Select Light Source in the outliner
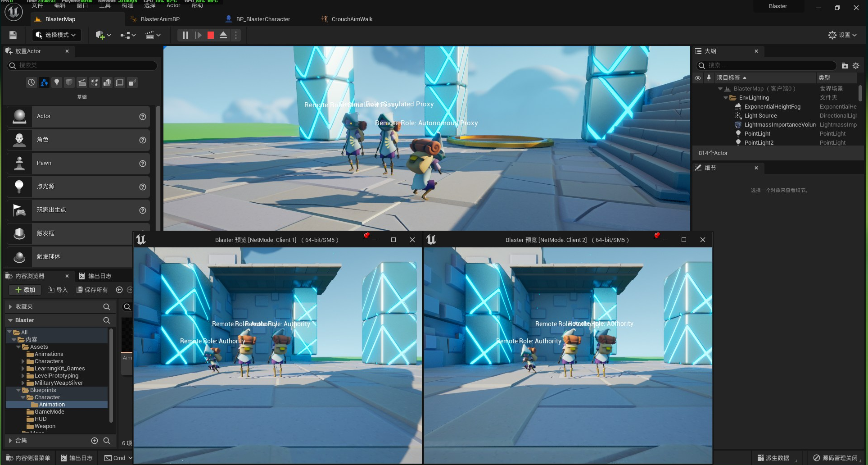 pos(760,116)
